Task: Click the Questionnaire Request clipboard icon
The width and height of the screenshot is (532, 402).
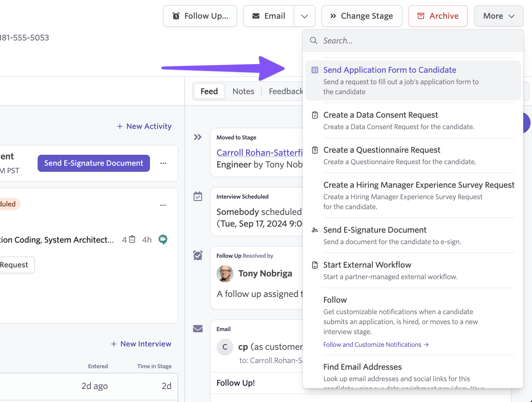Action: (x=315, y=150)
